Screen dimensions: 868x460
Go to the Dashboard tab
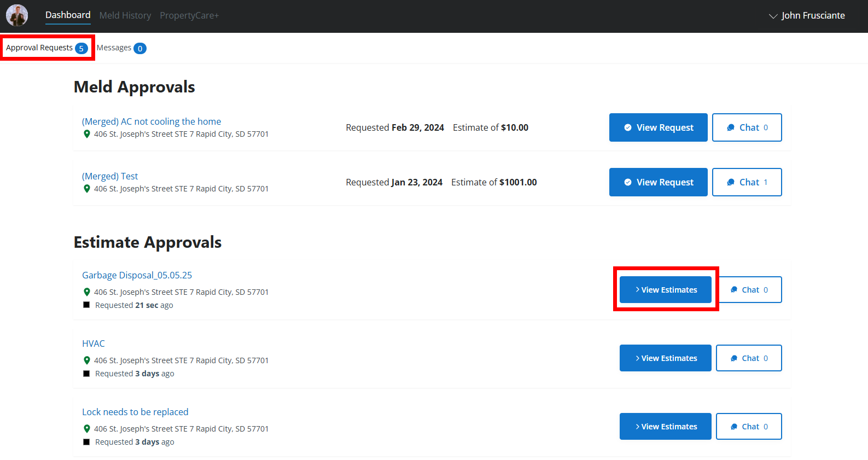coord(68,15)
